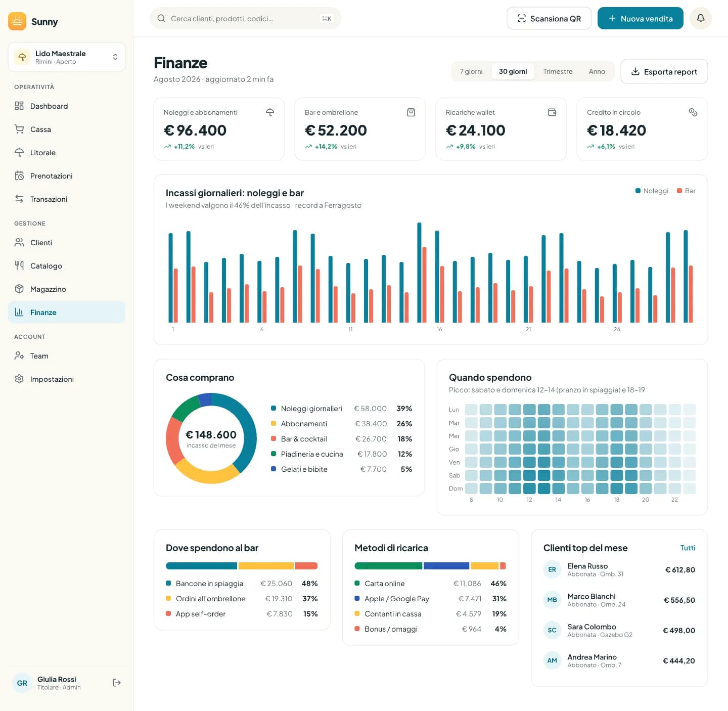This screenshot has height=711, width=728.
Task: Open Catalogo cutlery icon
Action: point(19,265)
